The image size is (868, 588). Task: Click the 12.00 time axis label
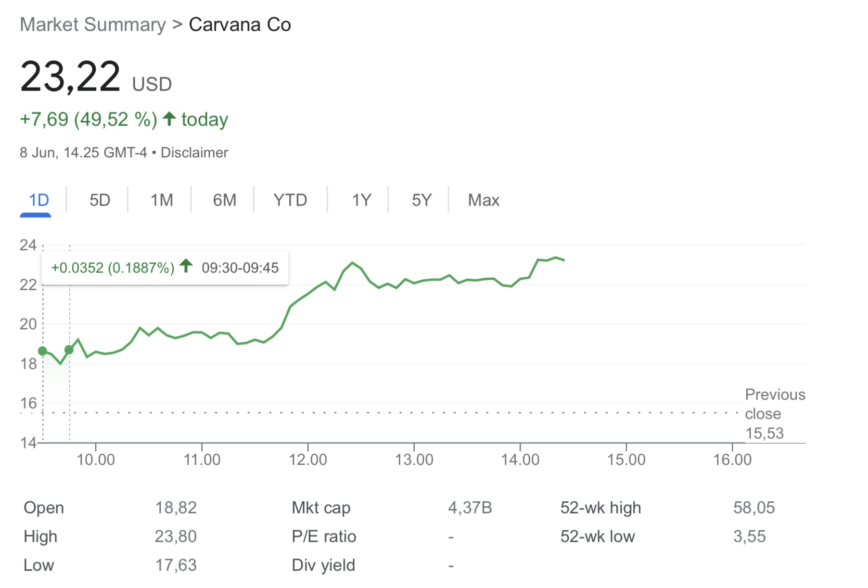coord(308,460)
